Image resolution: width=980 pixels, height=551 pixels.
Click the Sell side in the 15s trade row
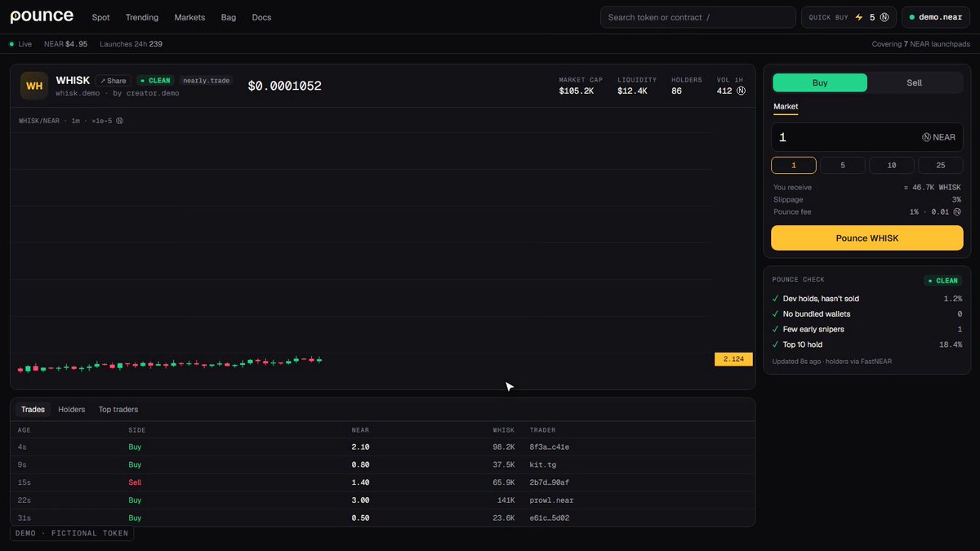click(135, 482)
